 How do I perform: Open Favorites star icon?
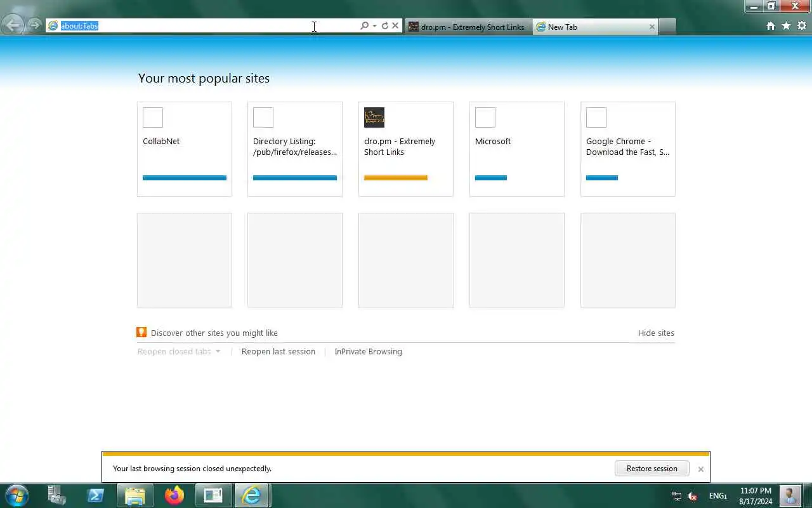(786, 26)
